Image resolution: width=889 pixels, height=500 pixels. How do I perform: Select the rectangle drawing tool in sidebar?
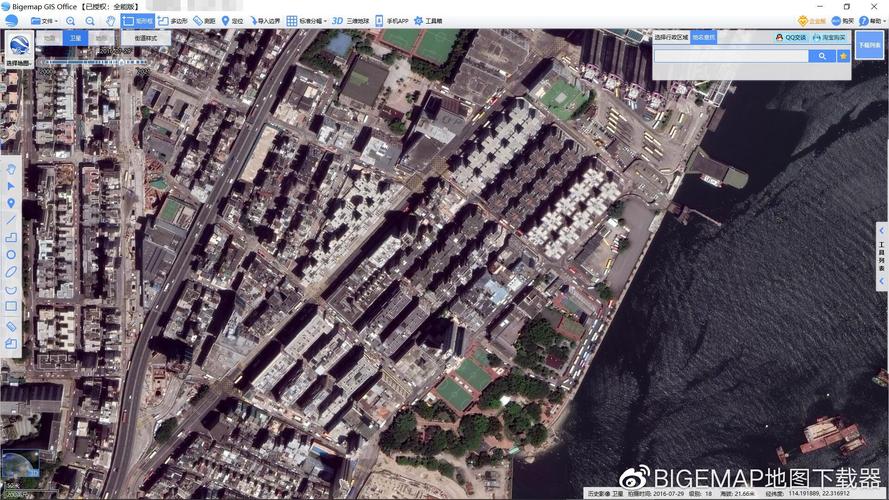[11, 307]
